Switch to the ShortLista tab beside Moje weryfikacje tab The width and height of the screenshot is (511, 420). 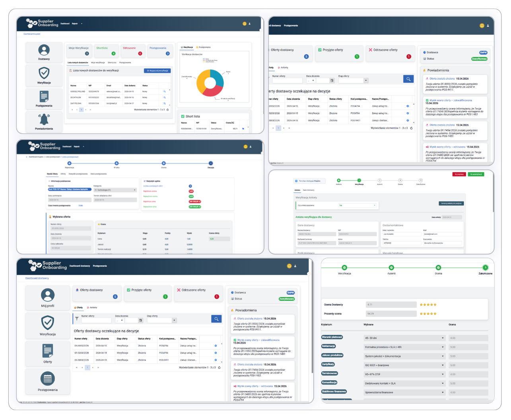coord(112,62)
